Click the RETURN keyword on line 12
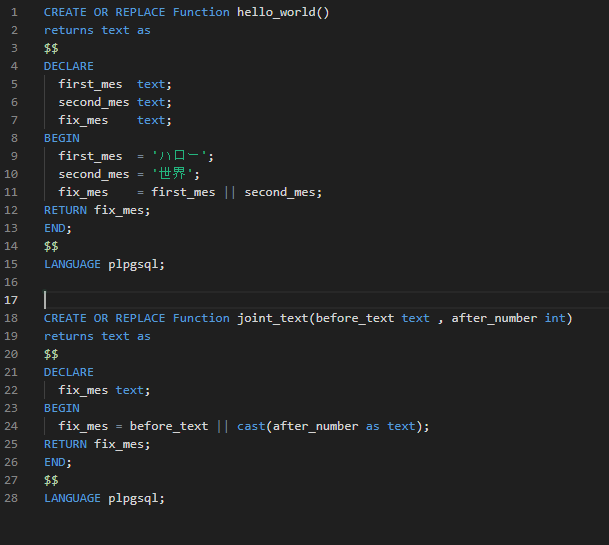 [65, 210]
